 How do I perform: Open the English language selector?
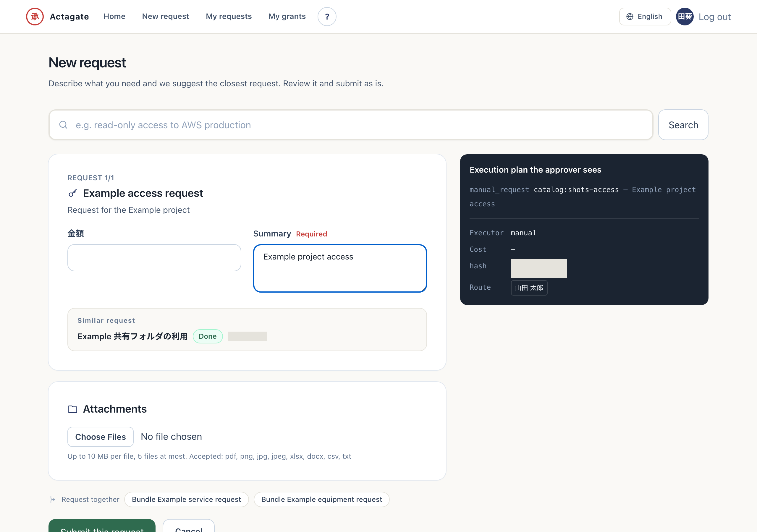click(x=645, y=17)
